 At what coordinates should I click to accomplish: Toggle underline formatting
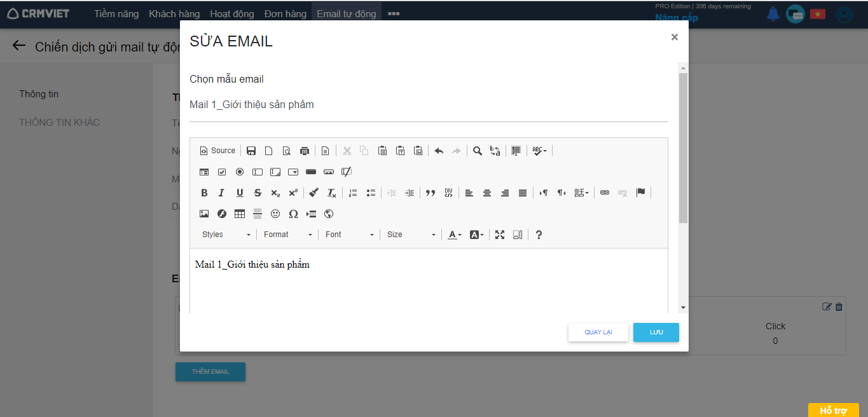coord(240,193)
